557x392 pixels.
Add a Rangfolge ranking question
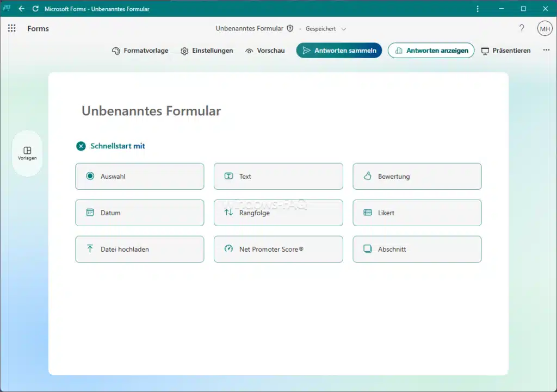pos(278,213)
